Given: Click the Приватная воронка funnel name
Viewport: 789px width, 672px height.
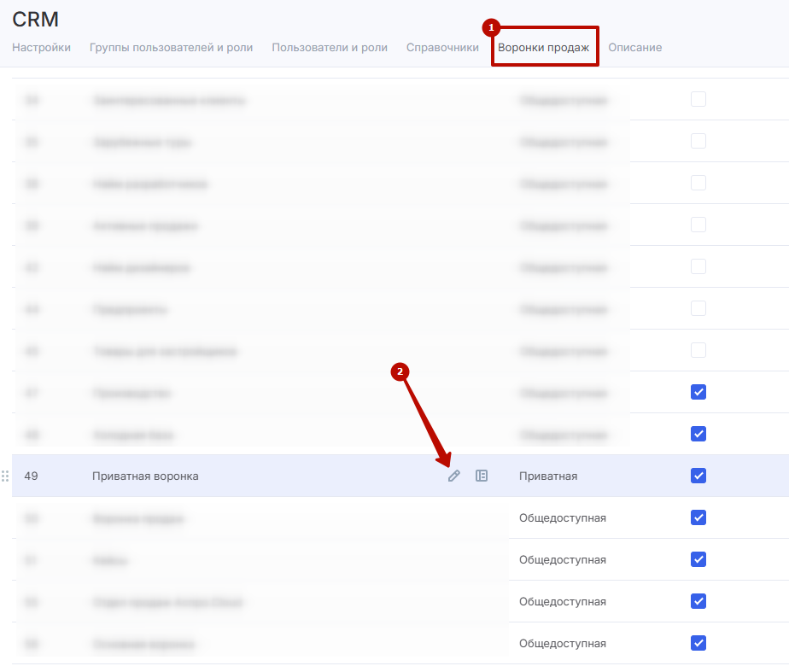Looking at the screenshot, I should [x=145, y=476].
